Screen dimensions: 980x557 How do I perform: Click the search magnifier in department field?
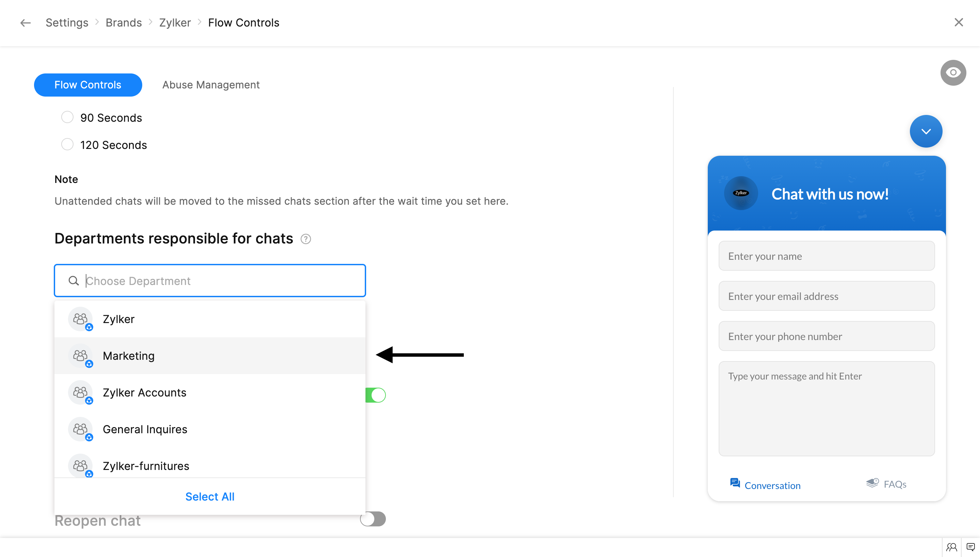coord(73,281)
